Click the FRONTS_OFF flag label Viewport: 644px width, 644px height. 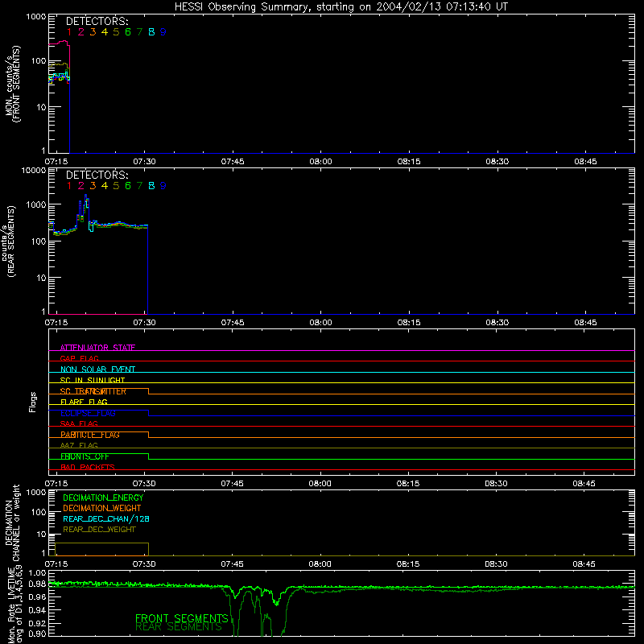pos(85,456)
